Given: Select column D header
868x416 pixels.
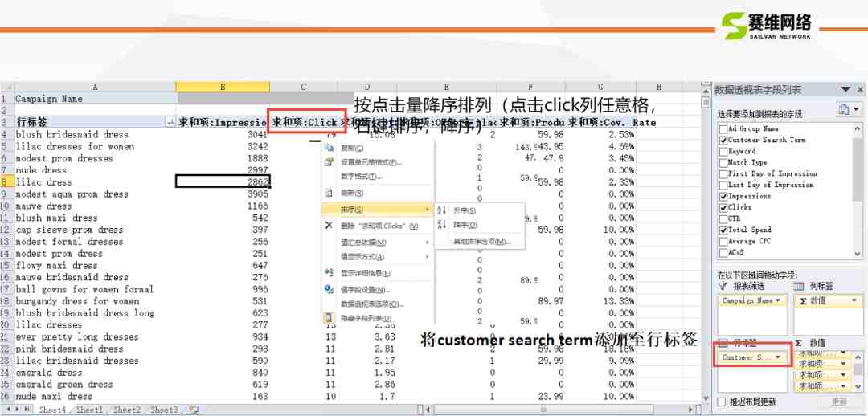Looking at the screenshot, I should 366,87.
